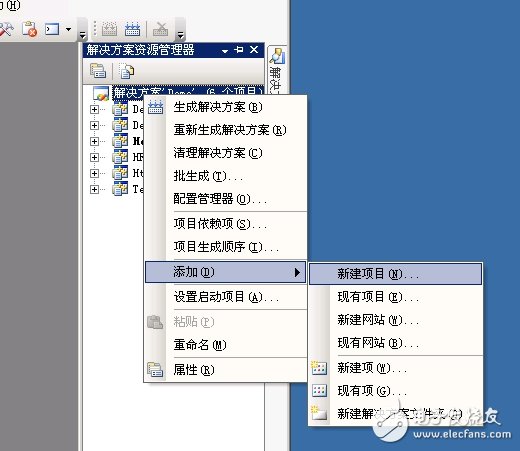Click the clipboard with red stop icon
Viewport: 520px width, 451px height.
click(x=29, y=29)
